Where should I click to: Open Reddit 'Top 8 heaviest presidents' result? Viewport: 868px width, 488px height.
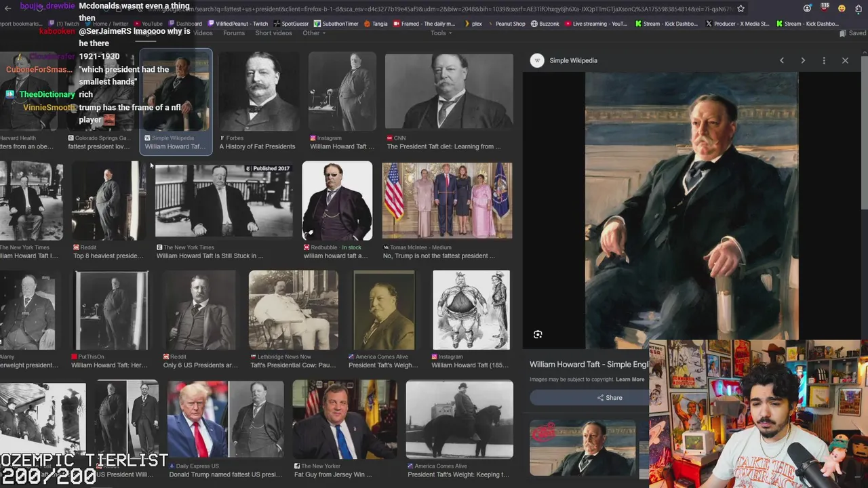pos(108,211)
